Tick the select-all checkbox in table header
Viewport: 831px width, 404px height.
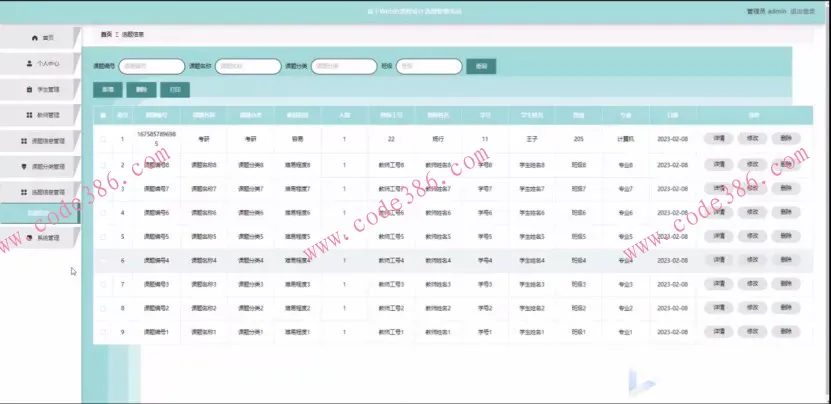point(102,116)
